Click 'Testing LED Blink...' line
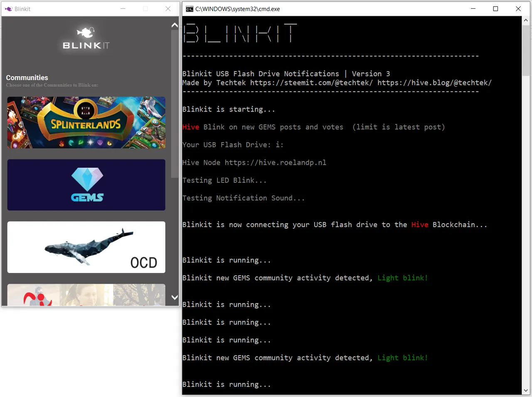This screenshot has width=532, height=397. pyautogui.click(x=224, y=180)
